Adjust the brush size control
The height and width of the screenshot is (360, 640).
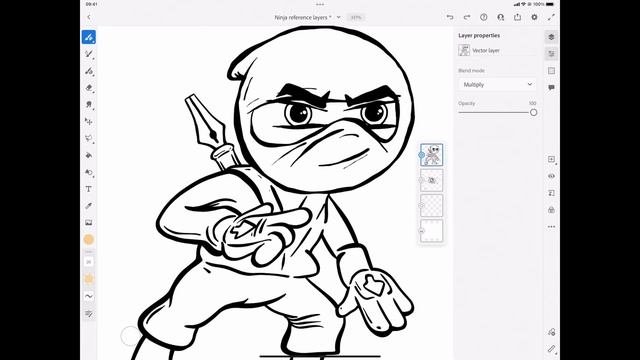[89, 262]
